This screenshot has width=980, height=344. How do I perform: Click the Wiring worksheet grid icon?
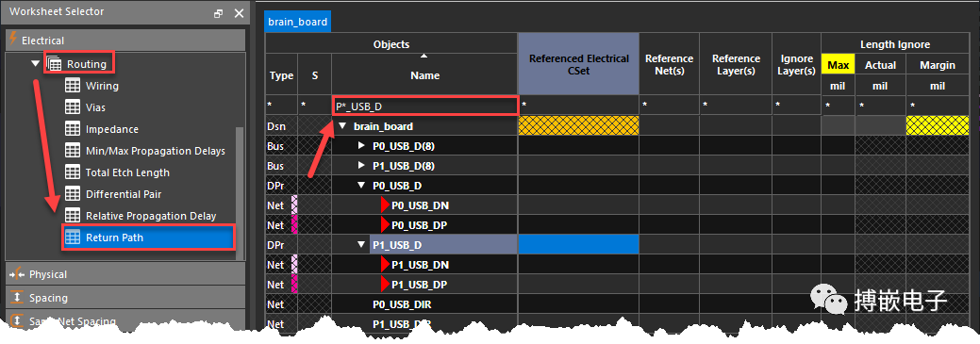(73, 86)
